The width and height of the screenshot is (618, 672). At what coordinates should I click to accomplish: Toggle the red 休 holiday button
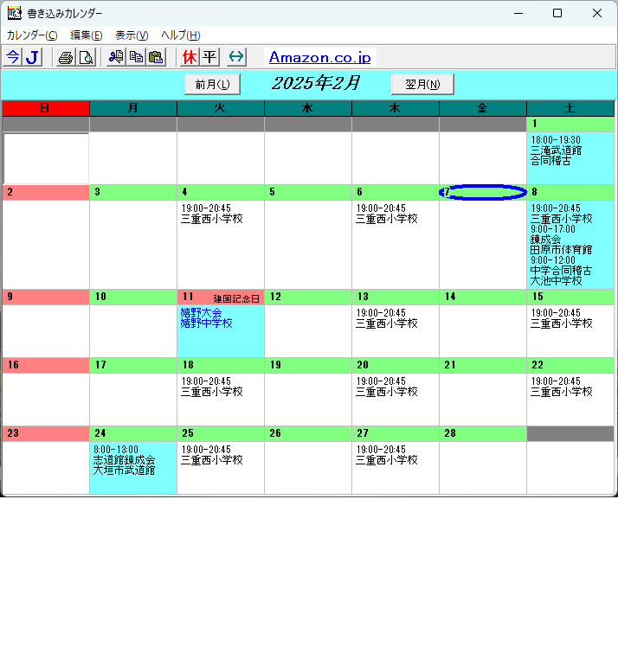click(190, 57)
